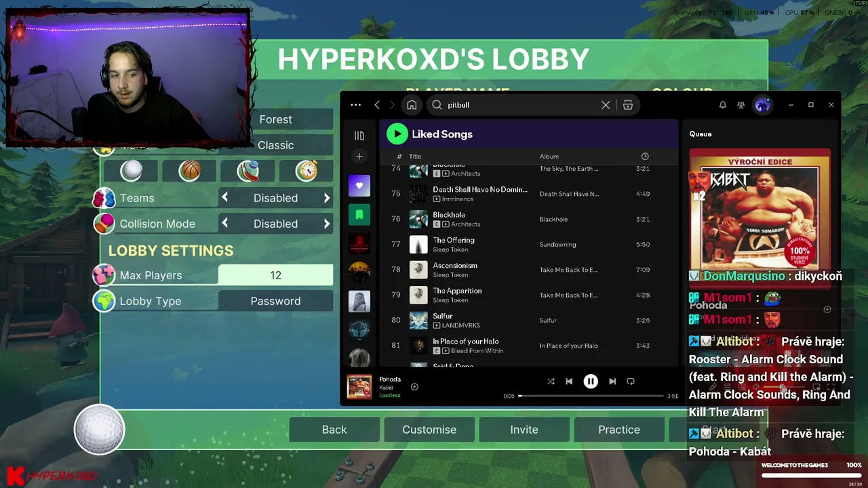868x488 pixels.
Task: Open the green bookmark tile in the sidebar
Action: pos(359,215)
